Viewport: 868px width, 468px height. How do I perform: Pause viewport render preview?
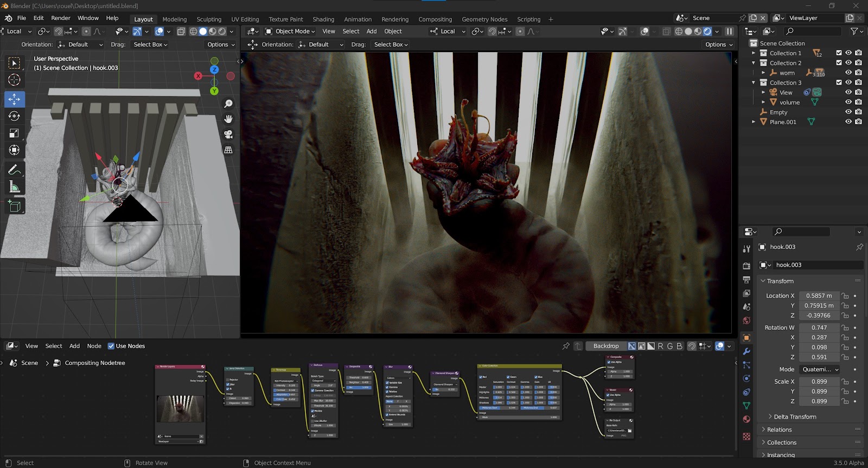pyautogui.click(x=730, y=31)
